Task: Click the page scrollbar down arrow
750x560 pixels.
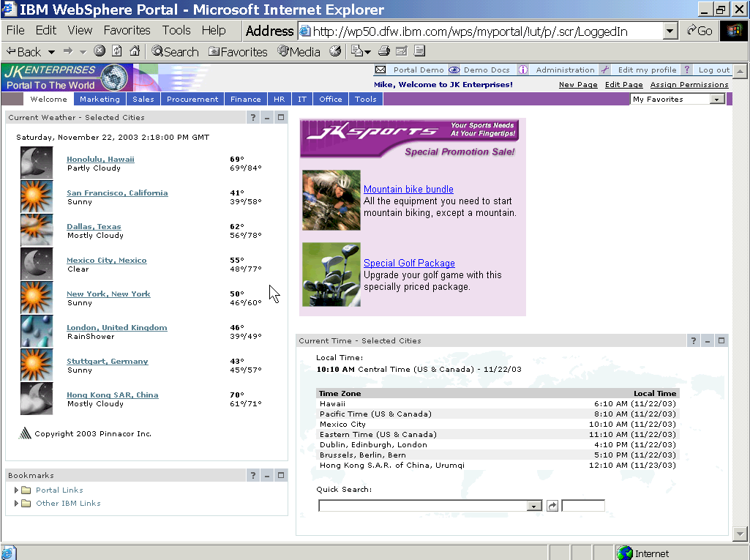Action: point(740,533)
